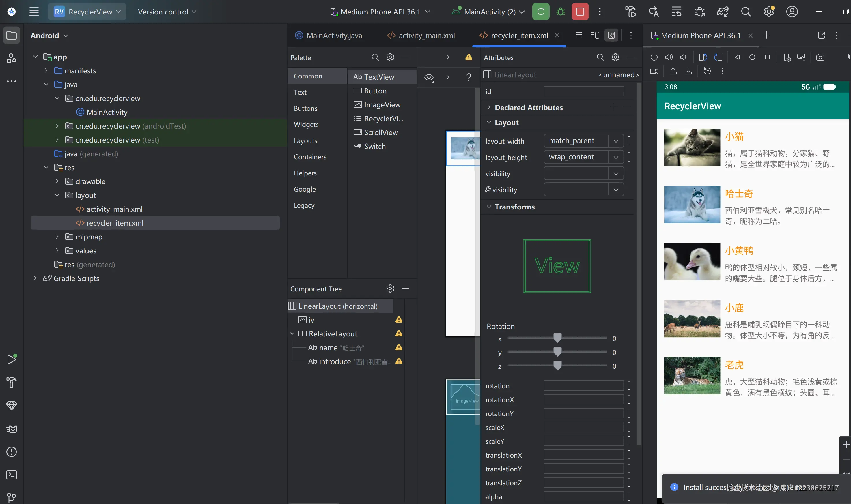The height and width of the screenshot is (504, 851).
Task: Open the Search Everywhere magnifier
Action: (x=746, y=12)
